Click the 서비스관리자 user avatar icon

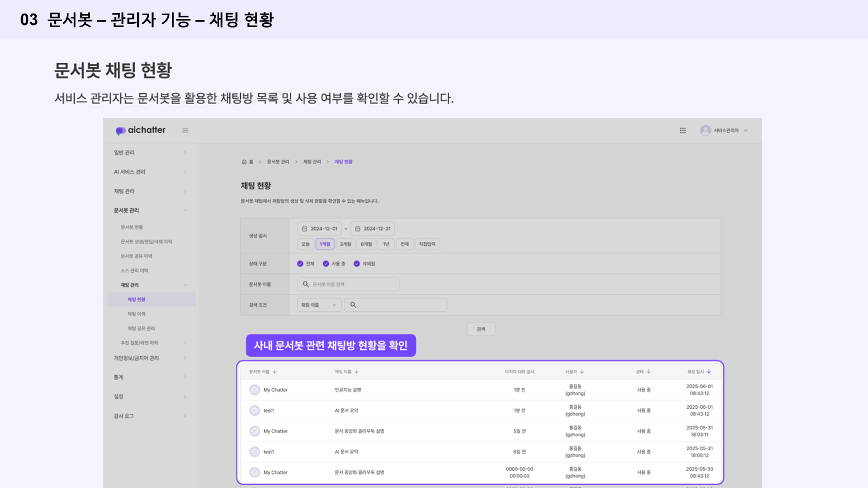click(705, 131)
